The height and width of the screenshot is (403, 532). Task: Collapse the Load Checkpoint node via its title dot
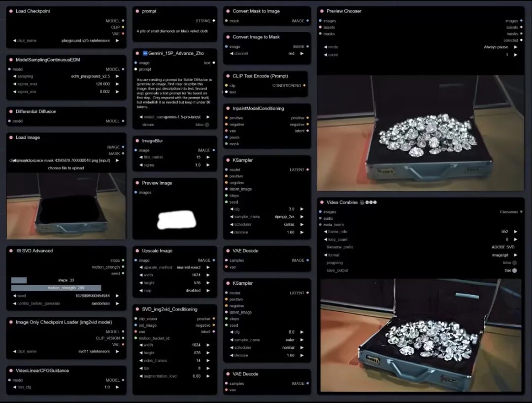click(x=11, y=11)
